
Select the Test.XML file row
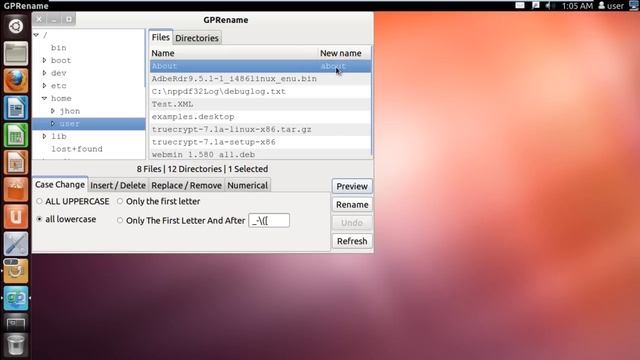coord(260,104)
